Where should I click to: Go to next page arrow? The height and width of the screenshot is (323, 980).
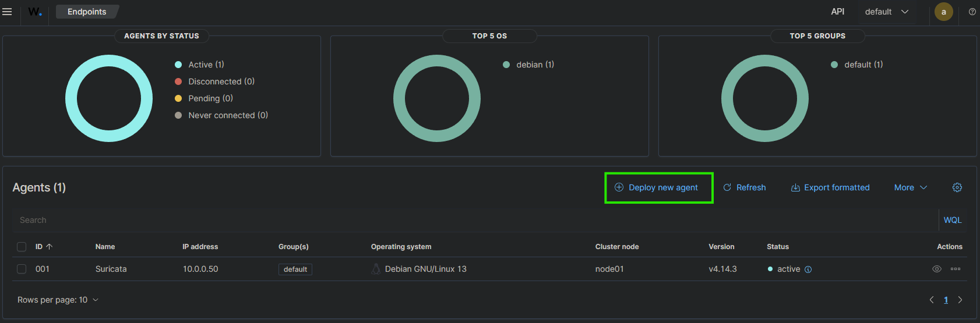960,300
